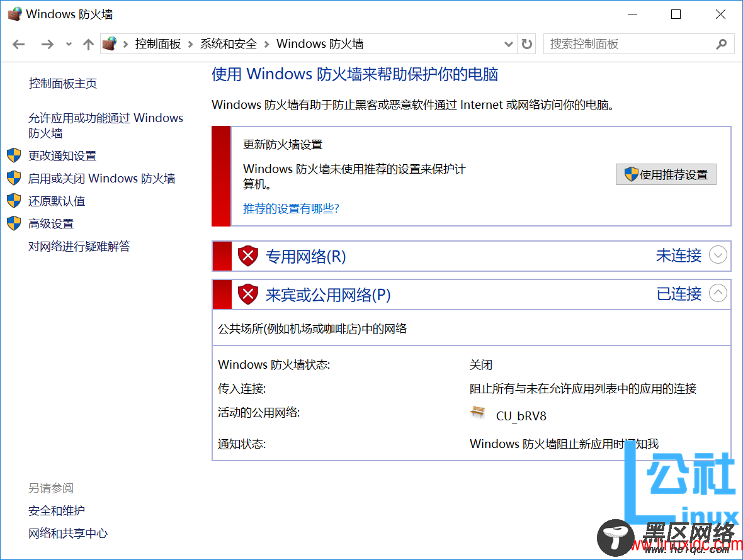Expand chevron after 控制面板 breadcrumb
Image resolution: width=743 pixels, height=560 pixels.
pyautogui.click(x=191, y=45)
